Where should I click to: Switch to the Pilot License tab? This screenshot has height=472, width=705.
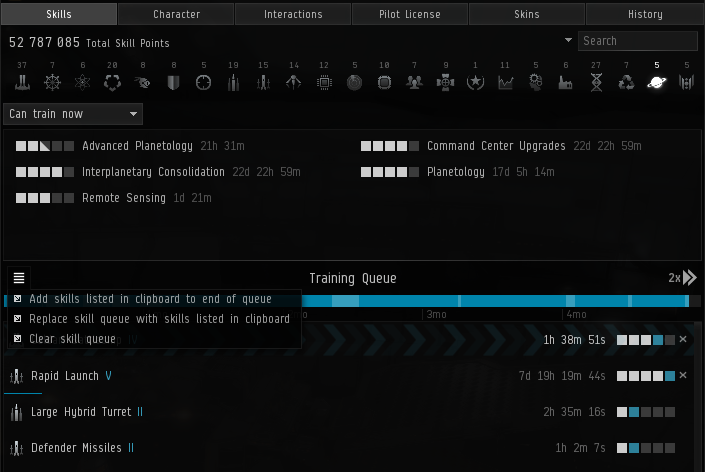[x=410, y=14]
